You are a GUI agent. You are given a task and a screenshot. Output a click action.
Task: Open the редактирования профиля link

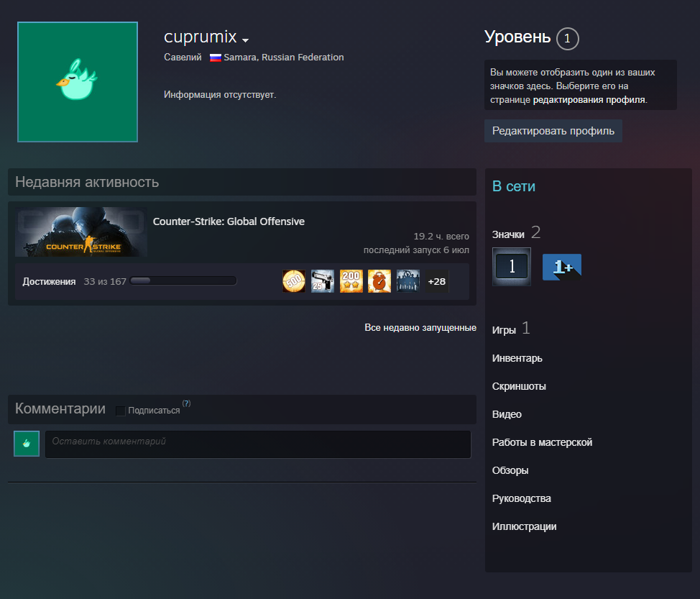pyautogui.click(x=589, y=100)
